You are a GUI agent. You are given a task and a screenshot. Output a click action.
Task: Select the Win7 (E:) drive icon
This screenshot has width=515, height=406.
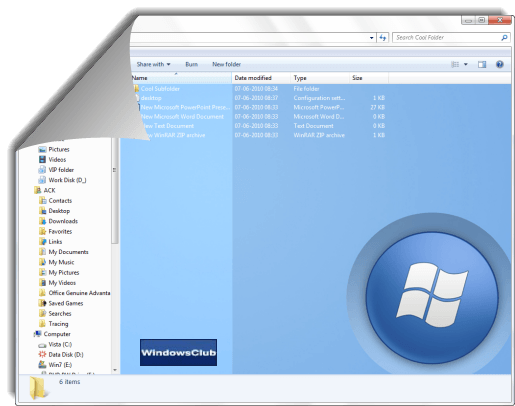pyautogui.click(x=42, y=365)
